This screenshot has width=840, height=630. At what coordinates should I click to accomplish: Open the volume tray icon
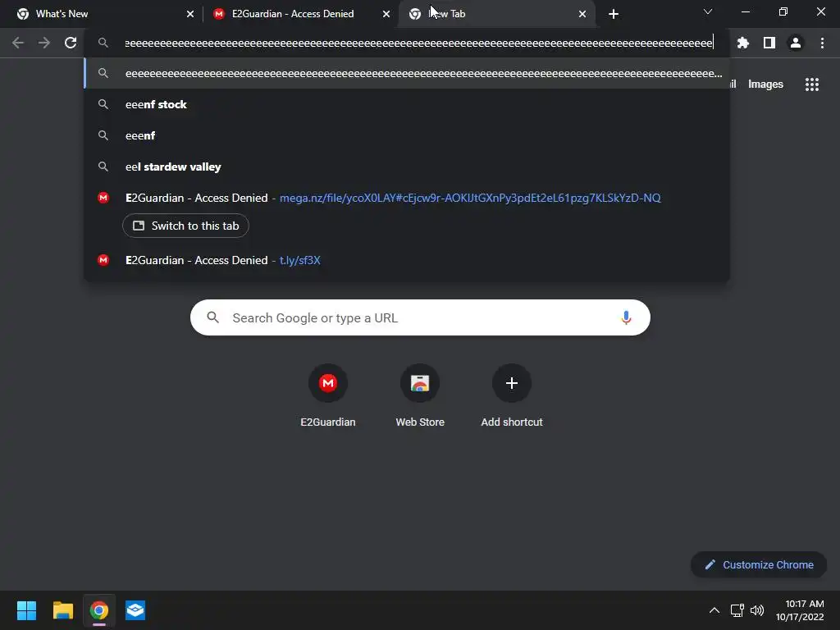click(757, 610)
